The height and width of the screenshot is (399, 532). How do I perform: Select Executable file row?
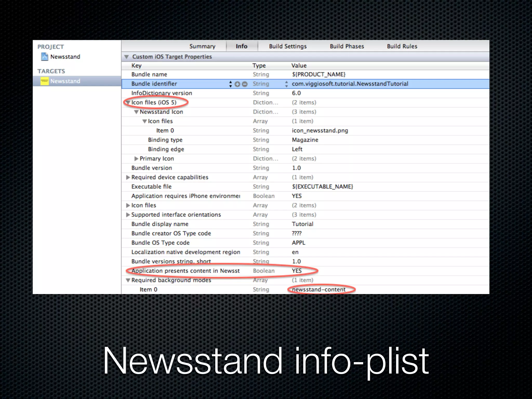point(305,187)
